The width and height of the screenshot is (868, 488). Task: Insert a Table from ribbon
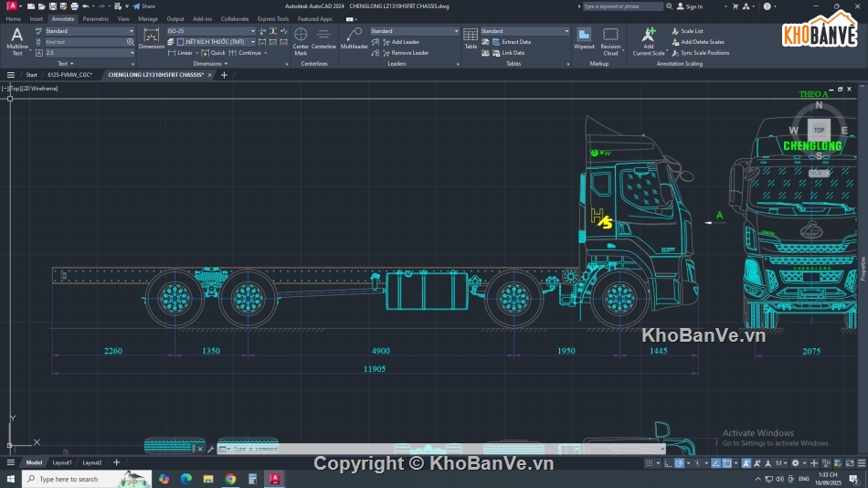[471, 38]
